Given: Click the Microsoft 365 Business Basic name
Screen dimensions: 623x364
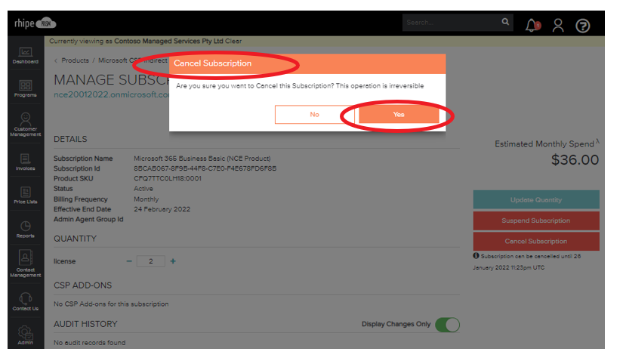Looking at the screenshot, I should [x=202, y=159].
